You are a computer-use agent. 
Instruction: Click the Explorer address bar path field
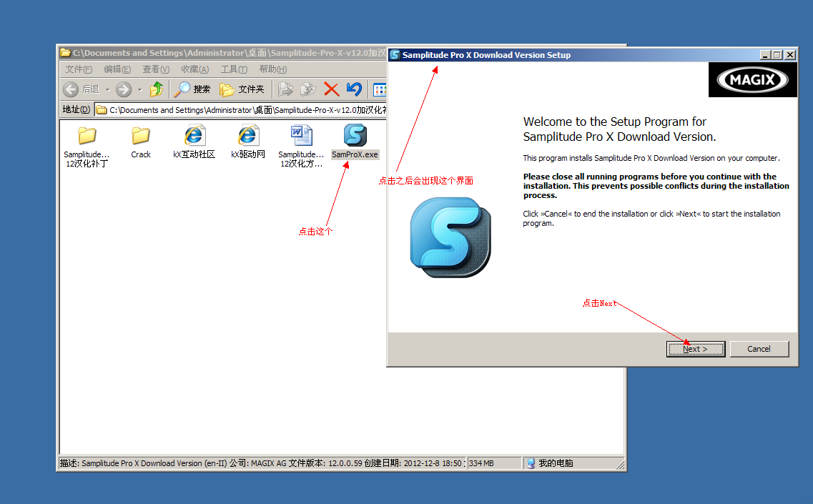coord(241,110)
